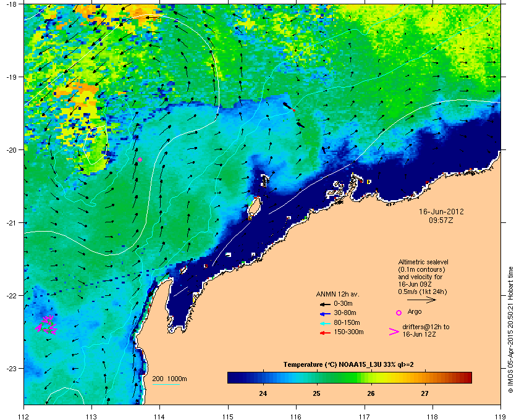The width and height of the screenshot is (519, 420).
Task: Click the 'Altimetric sealevel' caption text
Action: [423, 262]
